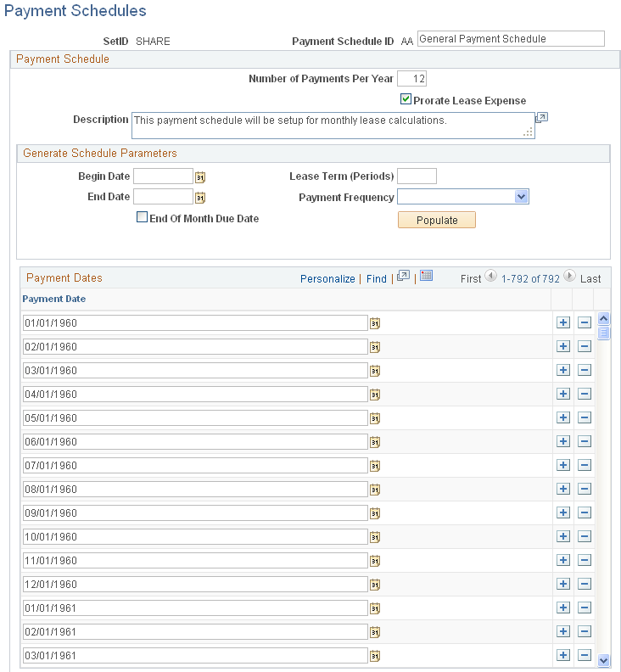The height and width of the screenshot is (672, 621).
Task: Add row after 12/01/1960 payment date
Action: (563, 584)
